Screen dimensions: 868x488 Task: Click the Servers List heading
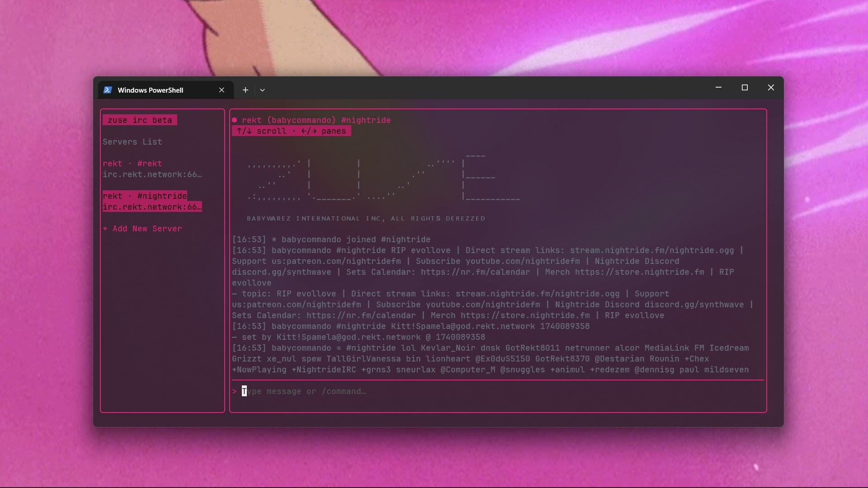pyautogui.click(x=132, y=141)
